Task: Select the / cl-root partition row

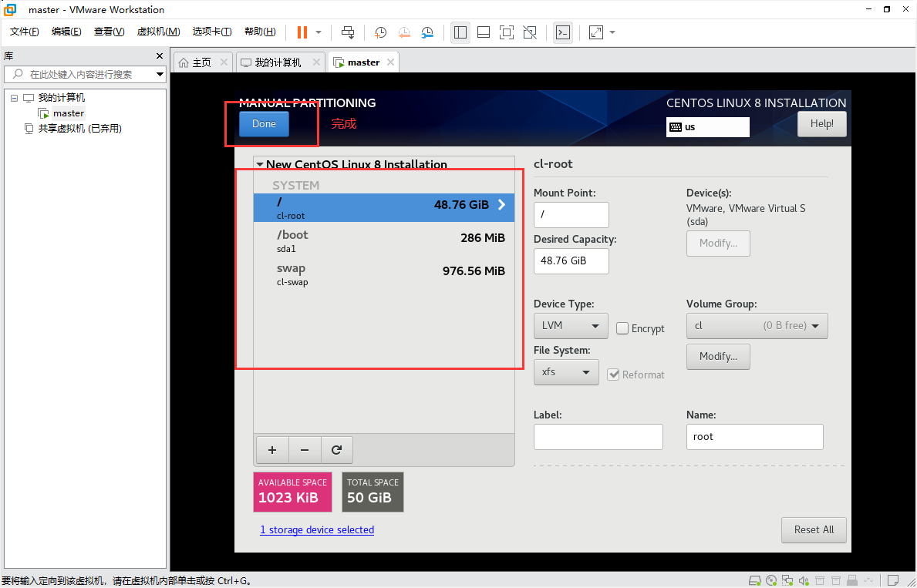Action: point(383,207)
